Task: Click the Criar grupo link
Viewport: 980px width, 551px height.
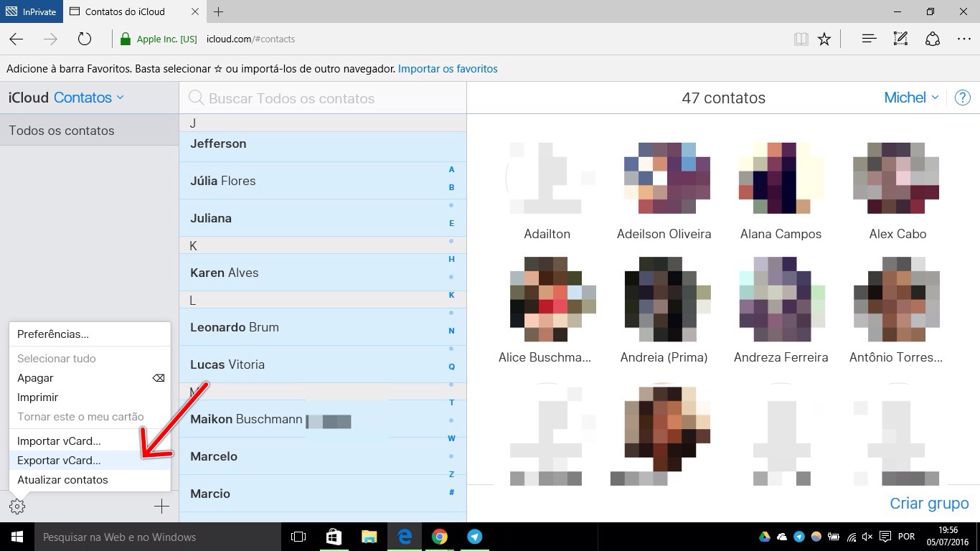Action: point(929,504)
